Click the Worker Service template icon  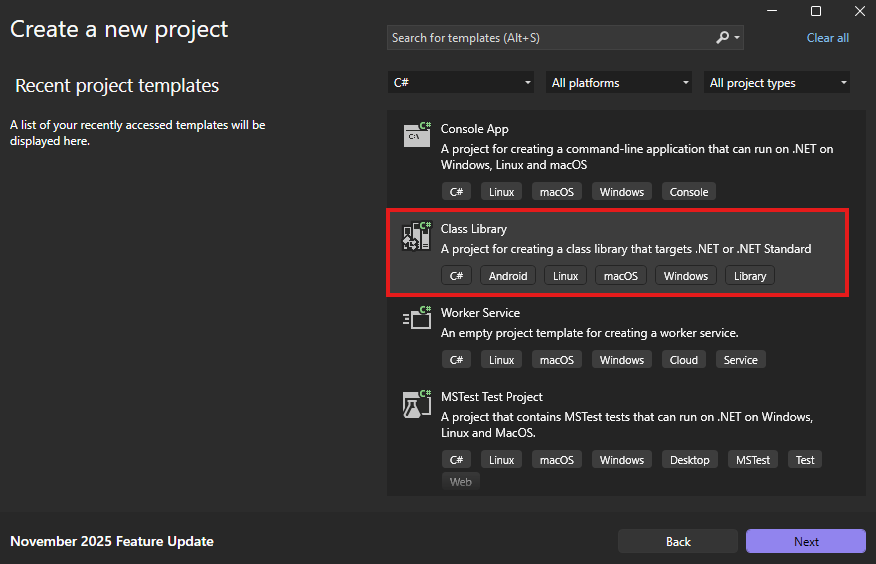(417, 318)
